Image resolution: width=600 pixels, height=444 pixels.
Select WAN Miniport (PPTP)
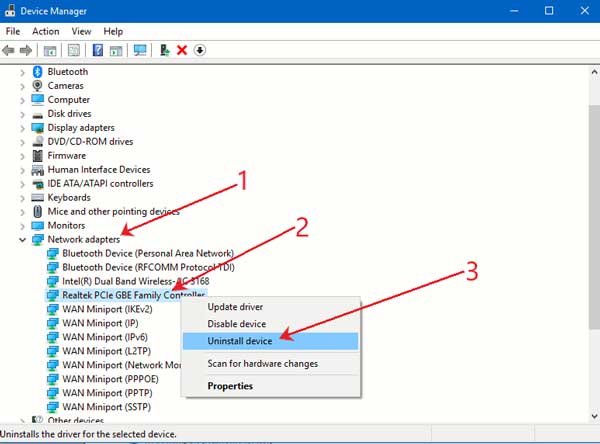click(x=107, y=393)
